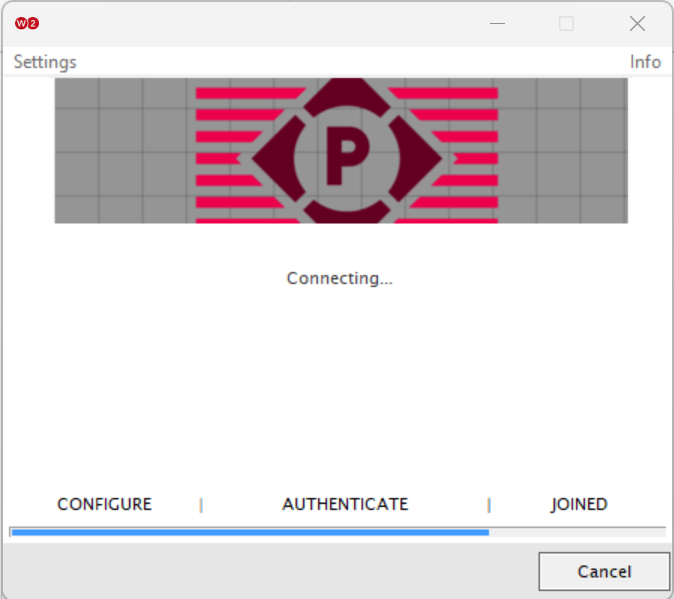Select the AUTHENTICATE stage label

coord(345,504)
